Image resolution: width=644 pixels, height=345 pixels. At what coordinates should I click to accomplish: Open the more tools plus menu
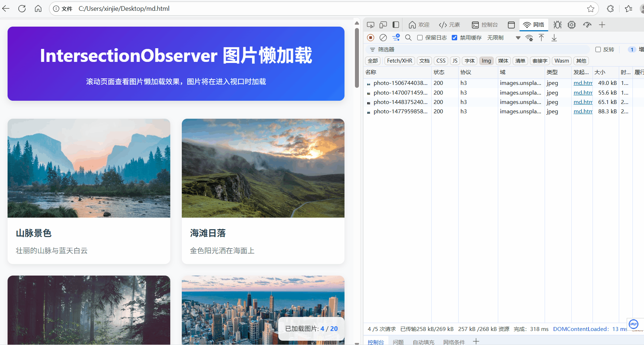602,24
